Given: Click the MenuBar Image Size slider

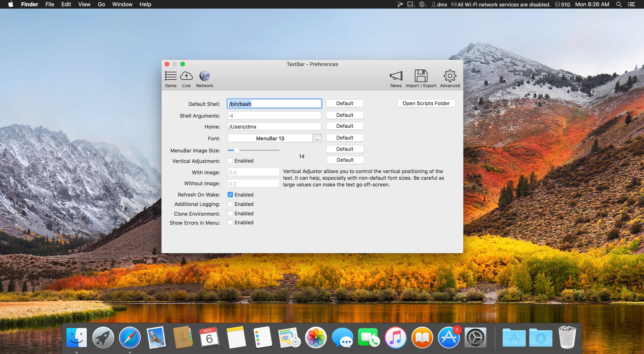Looking at the screenshot, I should point(253,150).
